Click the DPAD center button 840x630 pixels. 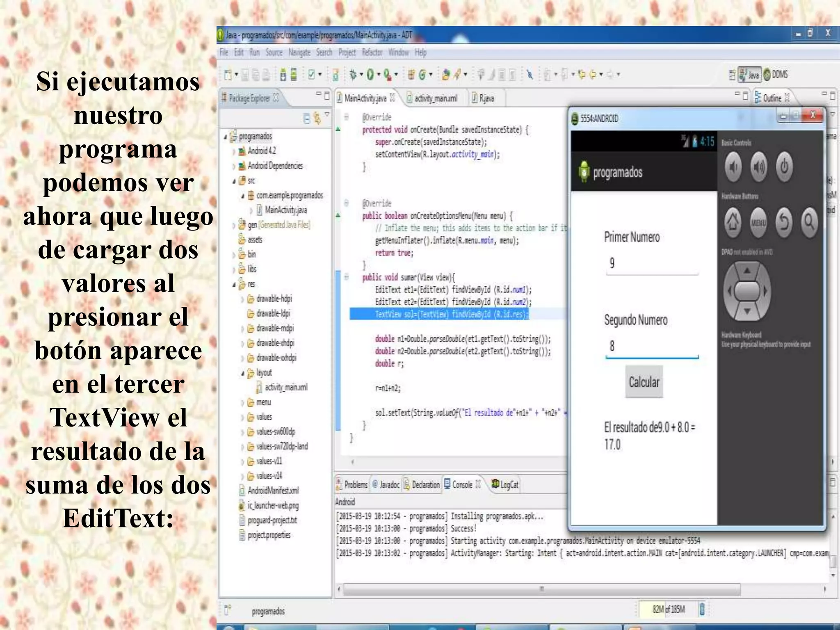pyautogui.click(x=747, y=291)
